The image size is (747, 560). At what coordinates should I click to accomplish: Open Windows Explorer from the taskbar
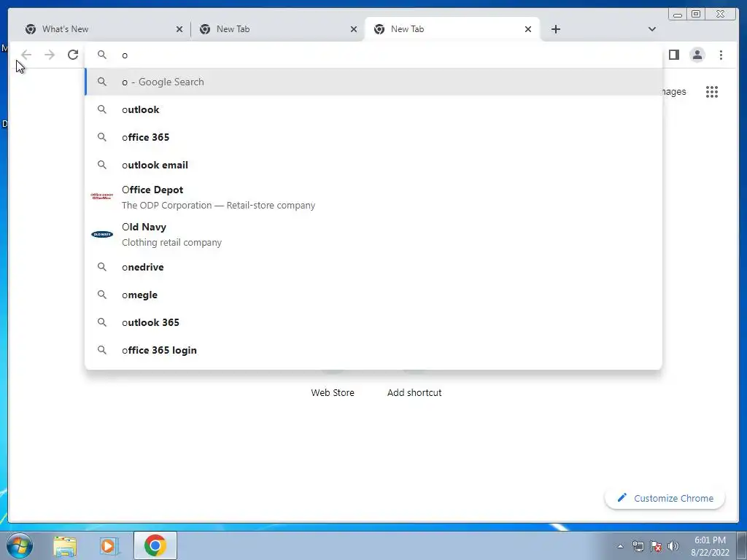click(65, 546)
